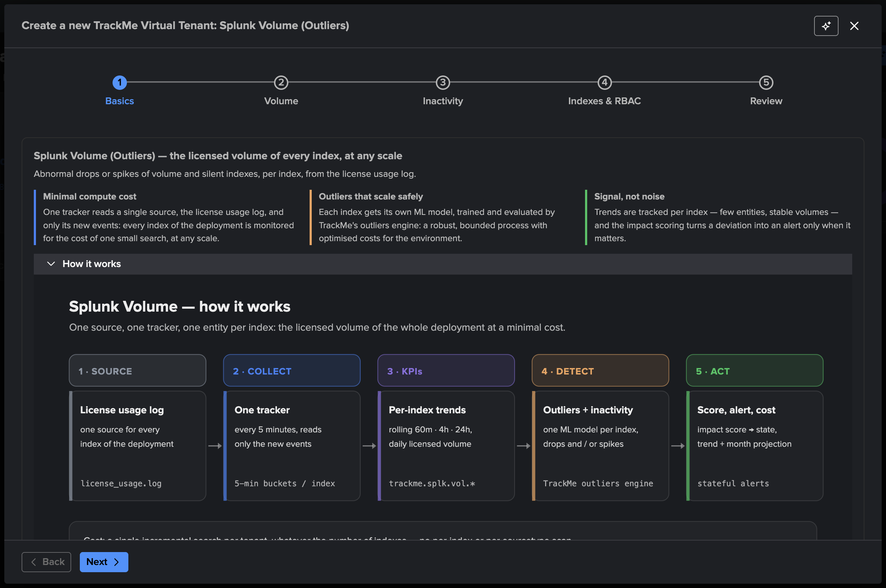The width and height of the screenshot is (886, 588).
Task: Click the How it works section title
Action: pyautogui.click(x=92, y=263)
